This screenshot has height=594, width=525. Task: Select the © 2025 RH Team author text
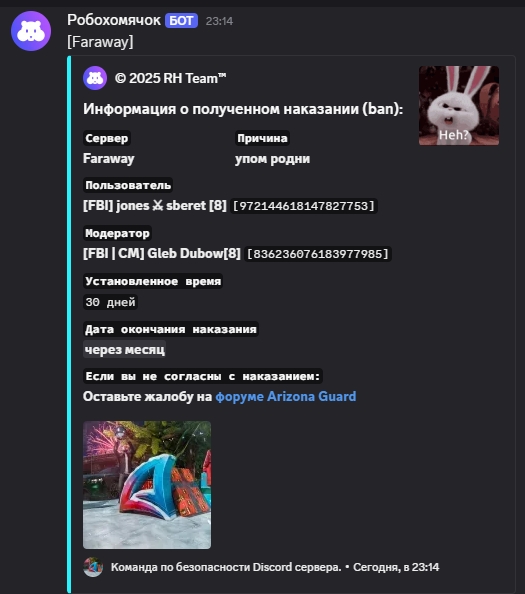(170, 78)
